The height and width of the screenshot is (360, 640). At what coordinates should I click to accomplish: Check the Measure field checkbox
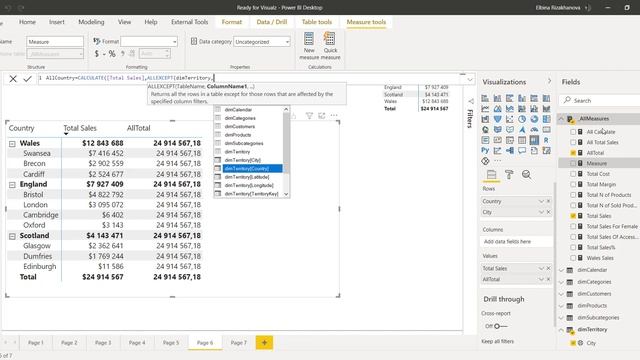pos(573,163)
